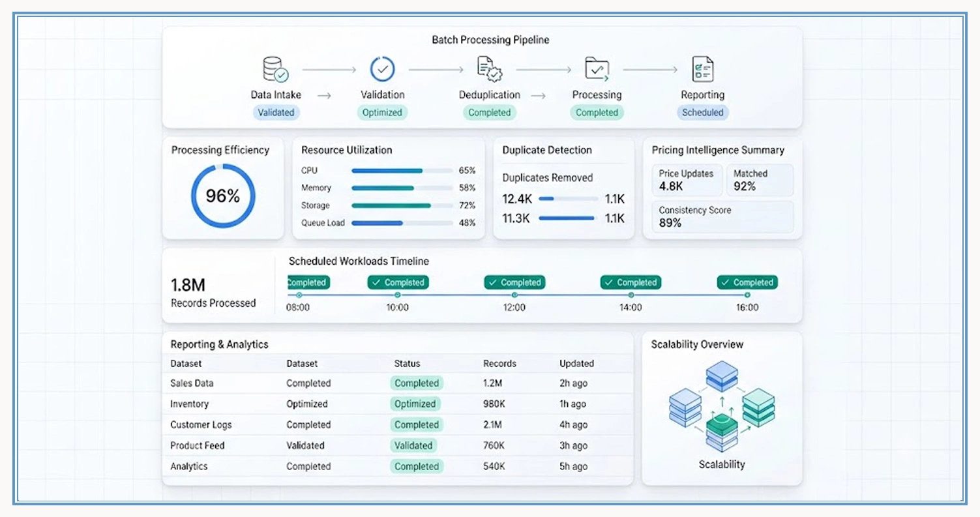Select the Completed badge under Processing
Viewport: 980px width, 517px height.
597,112
